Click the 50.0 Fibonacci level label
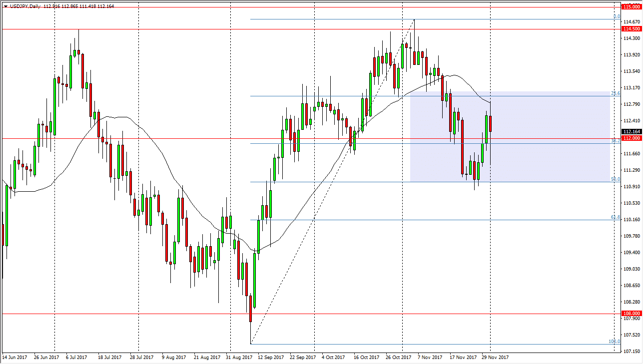Screen dimensions: 643x364 pos(615,180)
